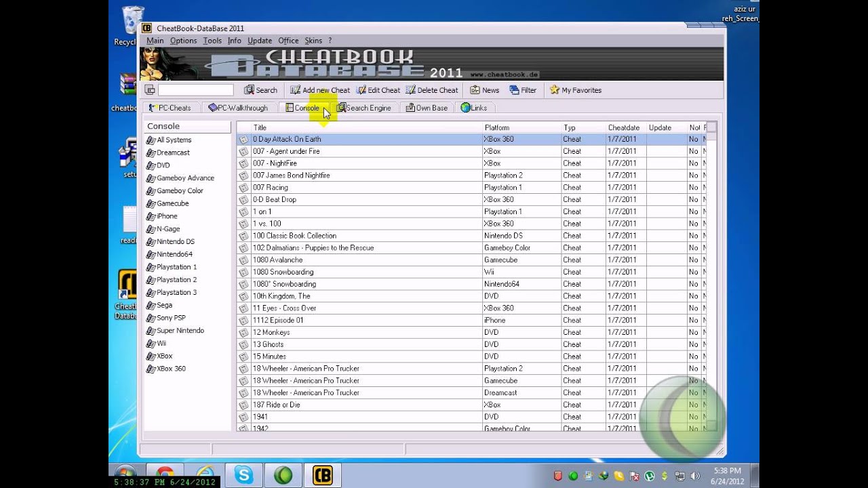Select the 007 - Agent under Fire row
This screenshot has width=868, height=488.
tap(471, 151)
